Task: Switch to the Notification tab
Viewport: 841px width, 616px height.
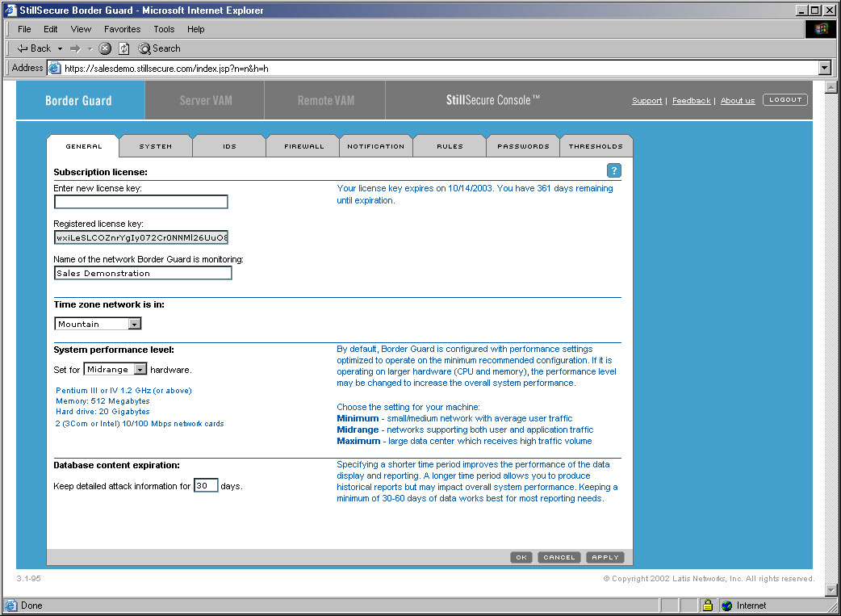Action: pyautogui.click(x=375, y=146)
